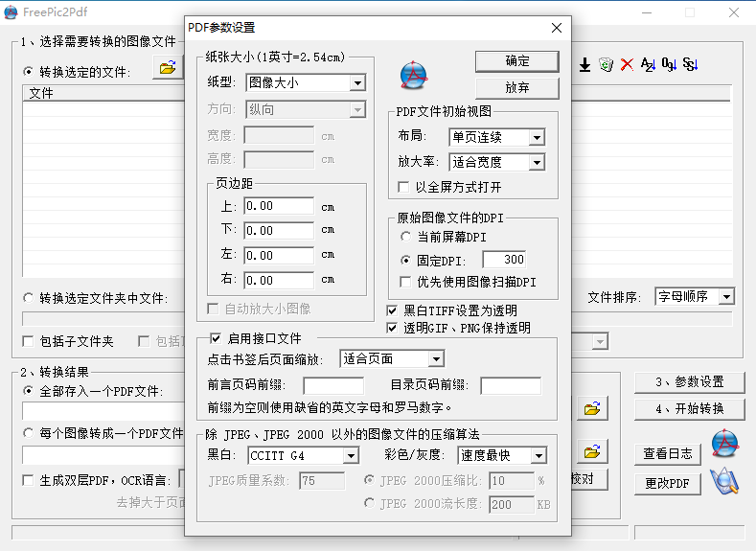Click the move-down arrow icon in file toolbar
Image resolution: width=756 pixels, height=551 pixels.
coord(584,64)
